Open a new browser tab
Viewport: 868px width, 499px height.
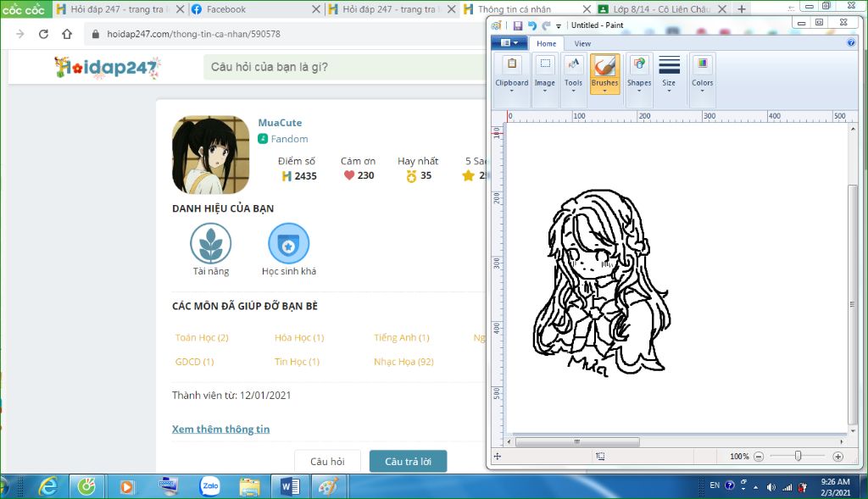coord(742,8)
